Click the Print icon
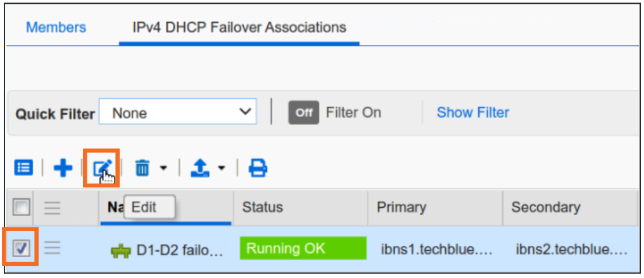The image size is (644, 278). (257, 168)
